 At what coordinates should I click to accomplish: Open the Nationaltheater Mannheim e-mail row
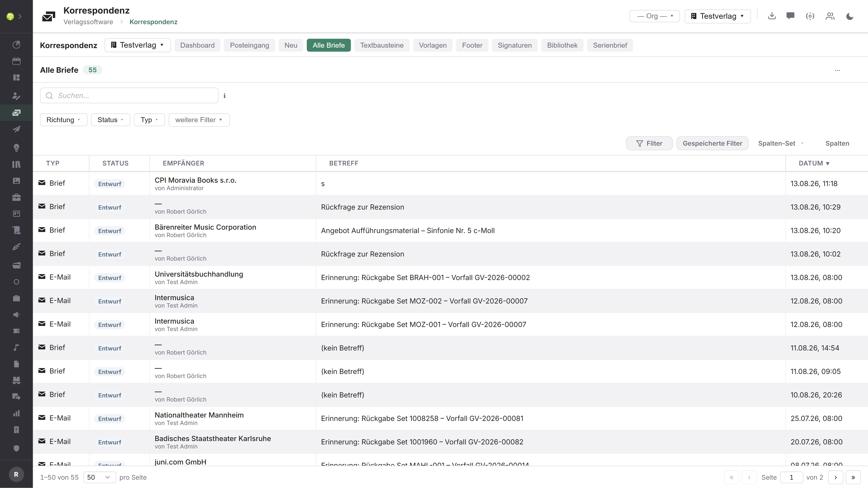450,418
